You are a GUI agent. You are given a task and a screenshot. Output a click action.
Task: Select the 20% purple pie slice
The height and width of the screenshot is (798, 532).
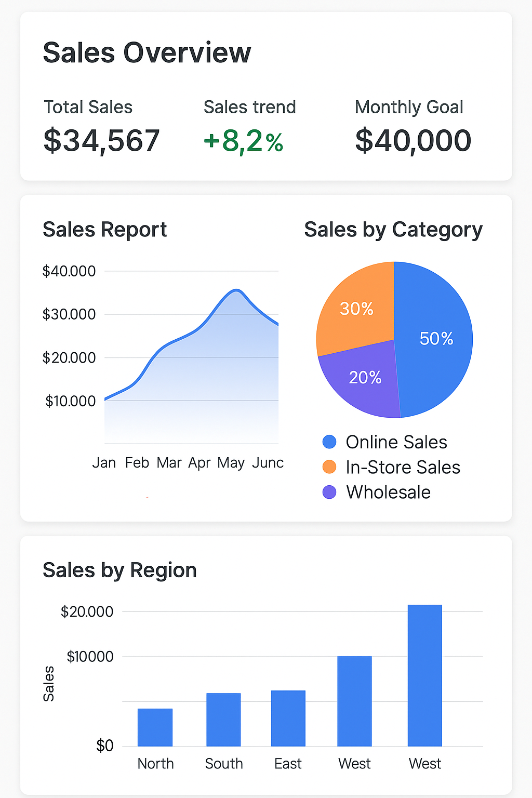[x=365, y=377]
